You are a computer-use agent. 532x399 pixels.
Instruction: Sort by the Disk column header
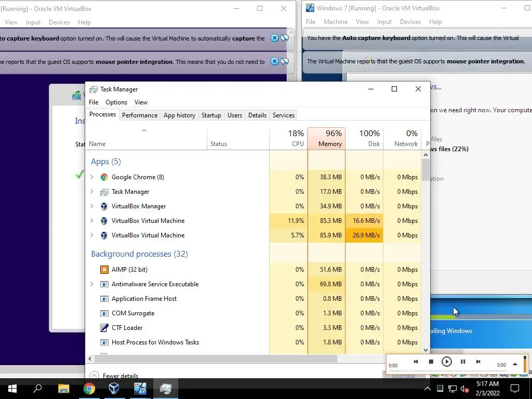pyautogui.click(x=364, y=139)
